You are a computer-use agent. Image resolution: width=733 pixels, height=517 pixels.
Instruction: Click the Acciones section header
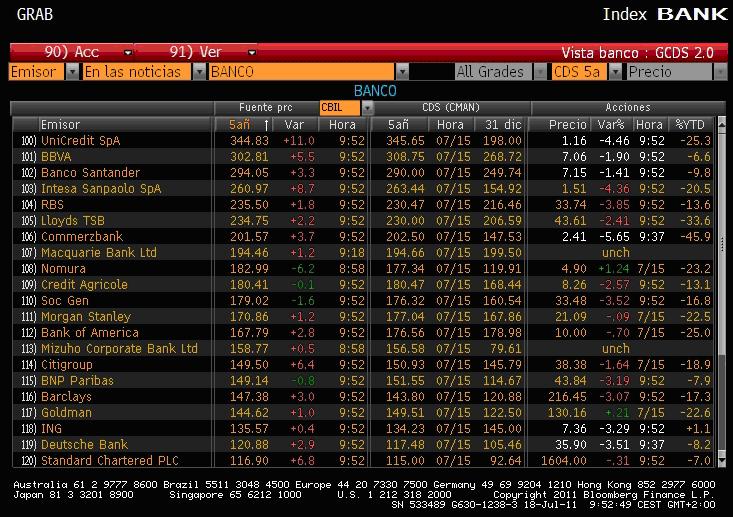point(628,108)
